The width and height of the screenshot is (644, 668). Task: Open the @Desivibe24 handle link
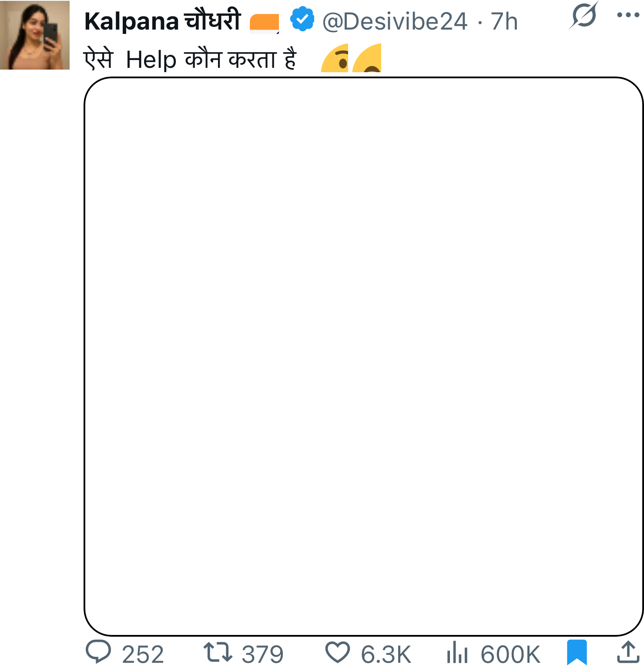395,21
